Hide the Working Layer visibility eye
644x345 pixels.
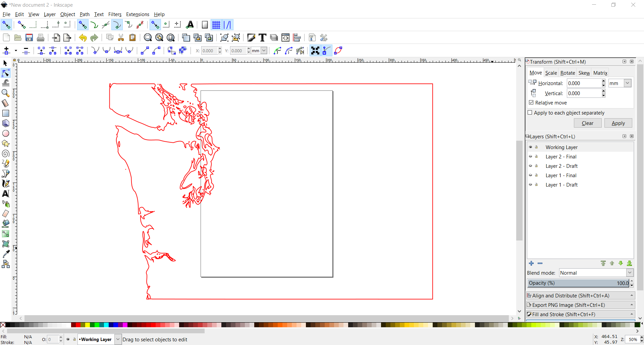point(530,147)
